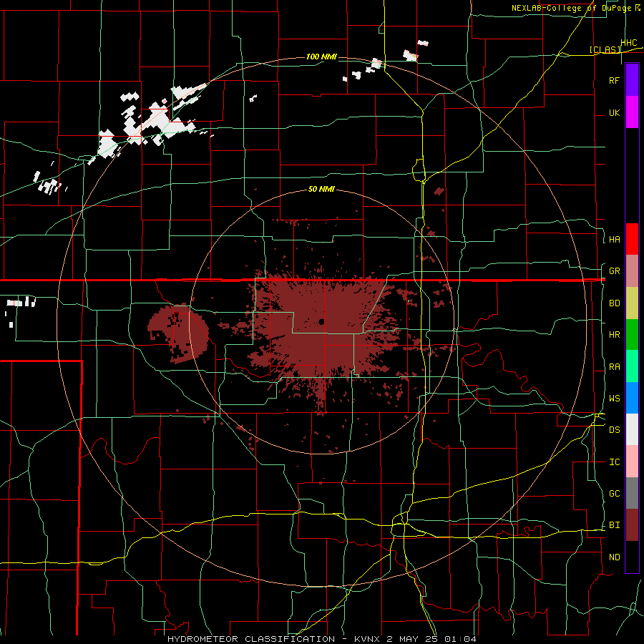The image size is (644, 644).
Task: Click the UK legend label
Action: (x=614, y=112)
